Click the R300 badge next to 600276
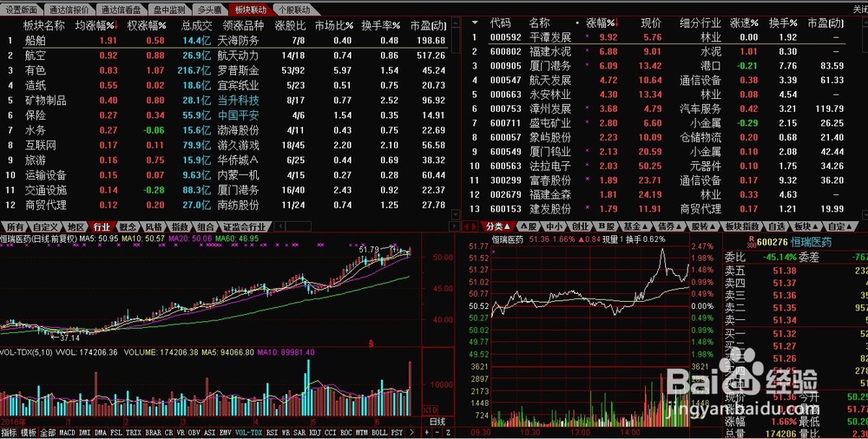Image resolution: width=868 pixels, height=439 pixels. coord(751,242)
